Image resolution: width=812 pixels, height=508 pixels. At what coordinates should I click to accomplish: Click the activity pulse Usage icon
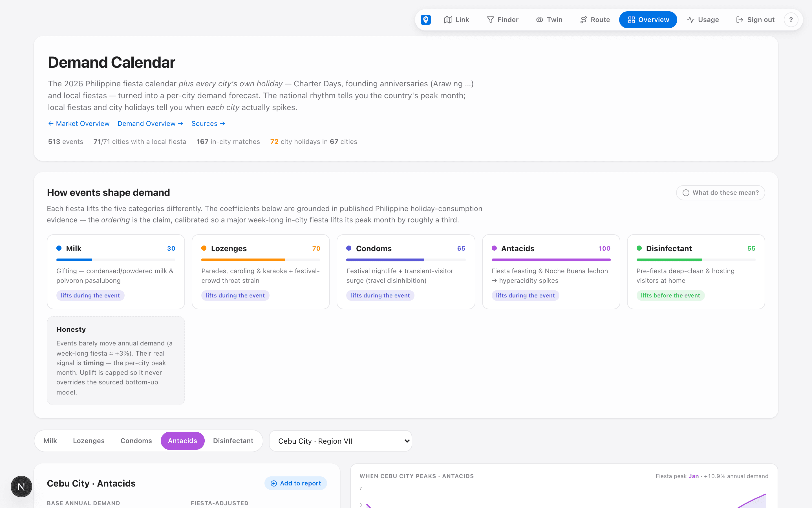point(690,20)
